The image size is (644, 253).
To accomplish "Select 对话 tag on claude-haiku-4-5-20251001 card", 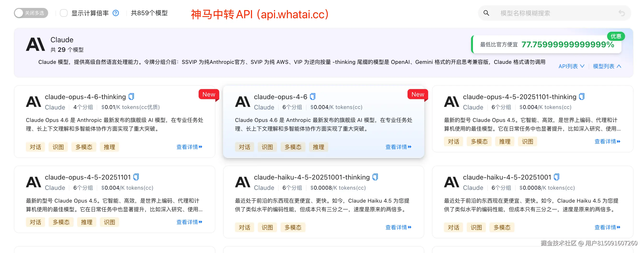I will pyautogui.click(x=453, y=228).
